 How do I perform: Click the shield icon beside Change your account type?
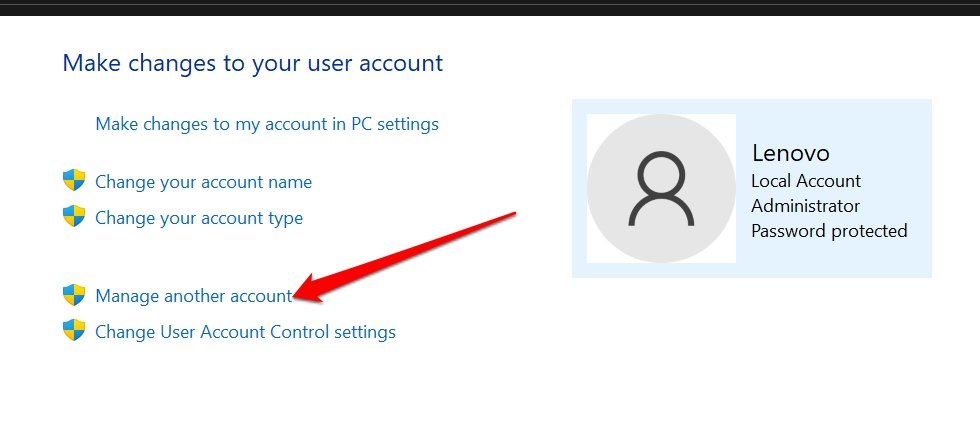point(74,217)
